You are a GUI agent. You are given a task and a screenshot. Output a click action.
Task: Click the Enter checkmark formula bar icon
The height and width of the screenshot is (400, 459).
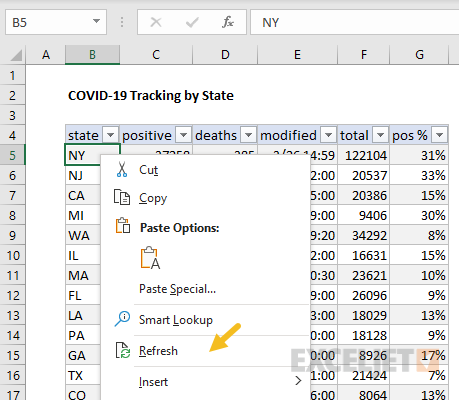pos(192,22)
